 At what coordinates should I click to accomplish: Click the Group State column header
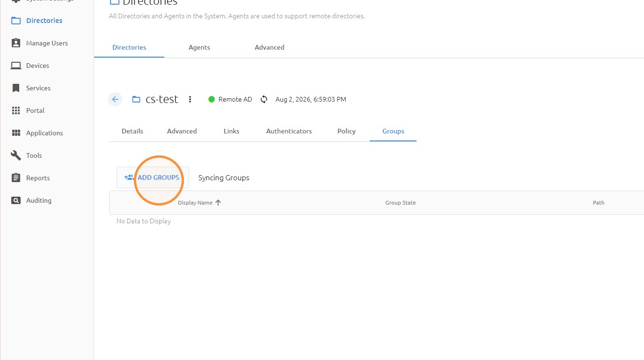point(401,203)
